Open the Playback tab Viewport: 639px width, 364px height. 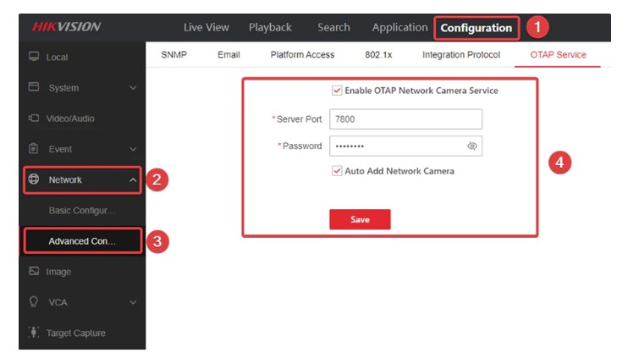coord(270,27)
